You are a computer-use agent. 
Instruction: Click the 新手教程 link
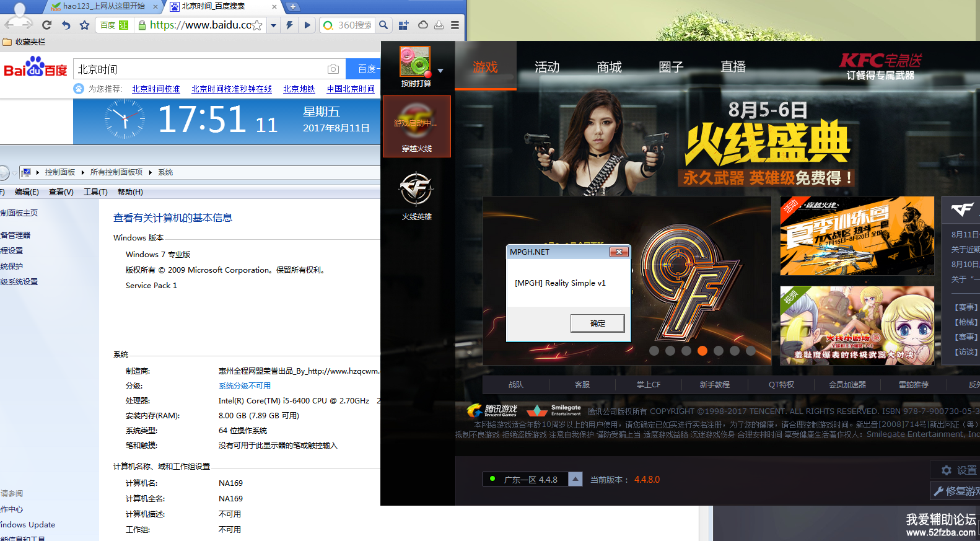(x=715, y=385)
